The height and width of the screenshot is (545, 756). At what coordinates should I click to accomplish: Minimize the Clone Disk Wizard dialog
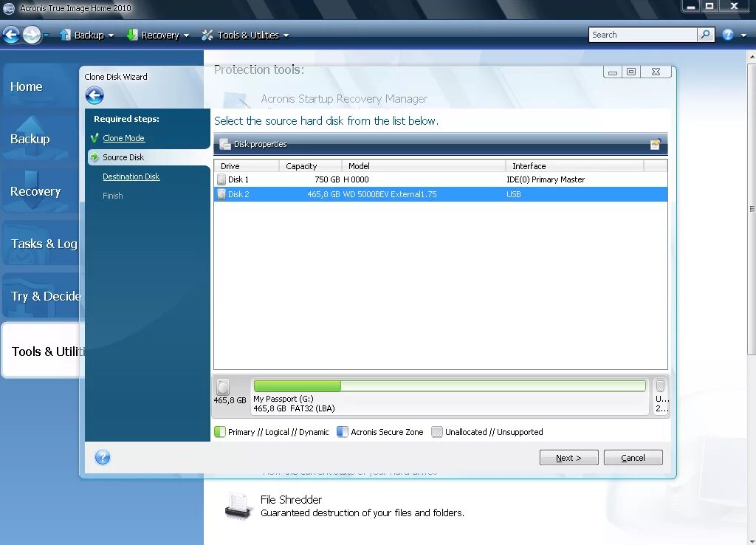point(613,72)
